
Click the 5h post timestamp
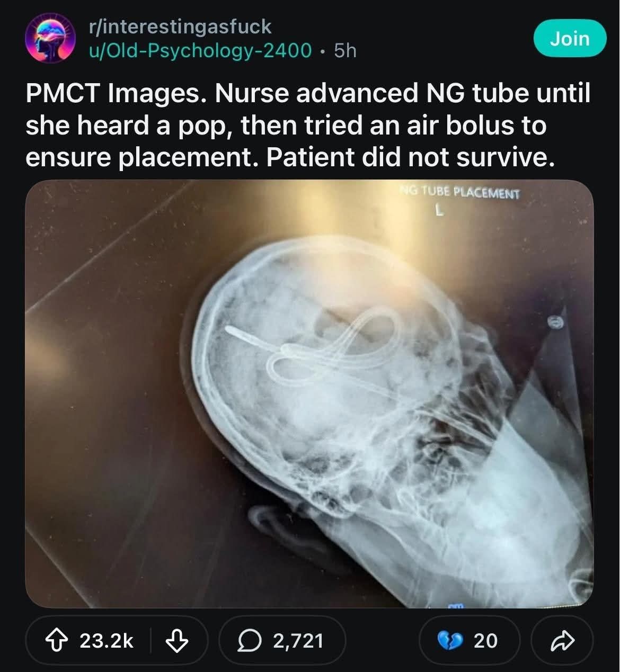[x=346, y=50]
